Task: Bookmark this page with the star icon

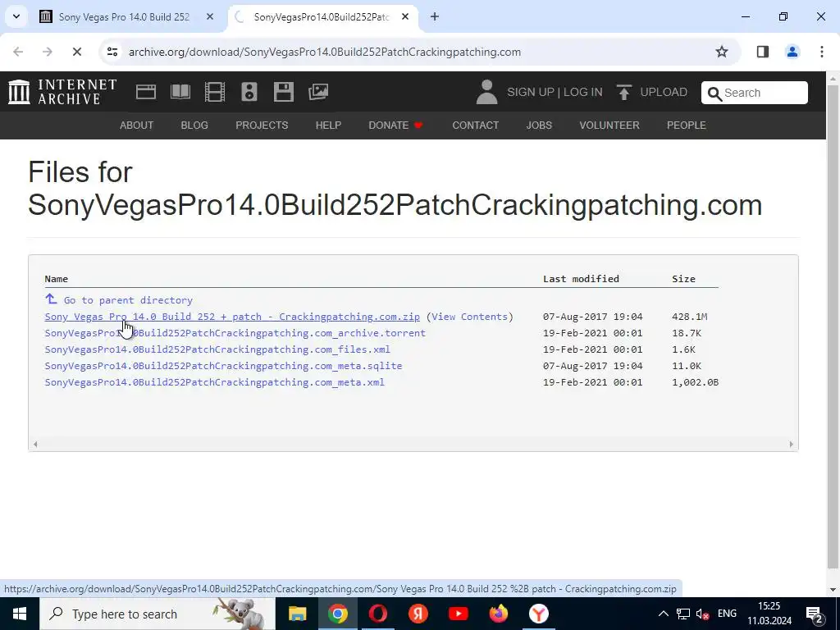Action: pos(722,52)
